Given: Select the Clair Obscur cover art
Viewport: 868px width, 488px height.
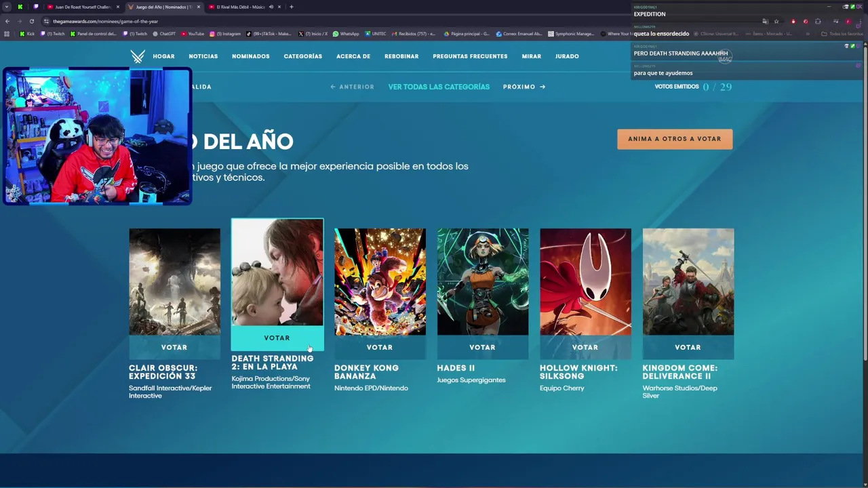Looking at the screenshot, I should 174,282.
